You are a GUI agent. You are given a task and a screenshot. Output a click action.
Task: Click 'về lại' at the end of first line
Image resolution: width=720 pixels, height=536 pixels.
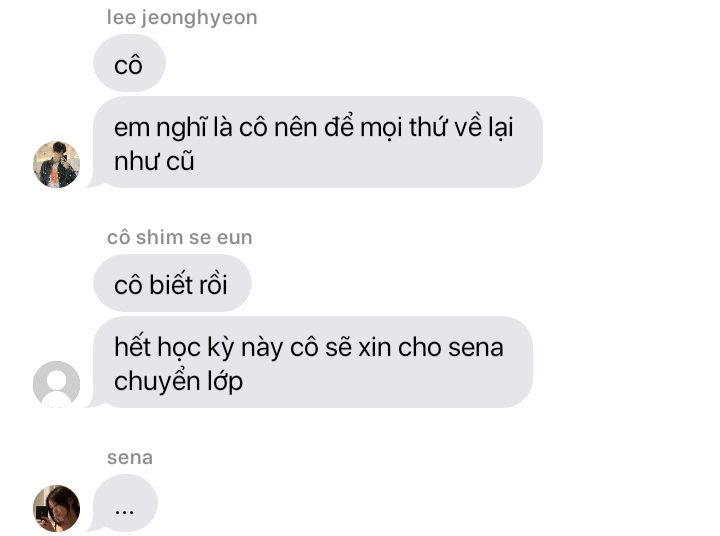tap(484, 127)
